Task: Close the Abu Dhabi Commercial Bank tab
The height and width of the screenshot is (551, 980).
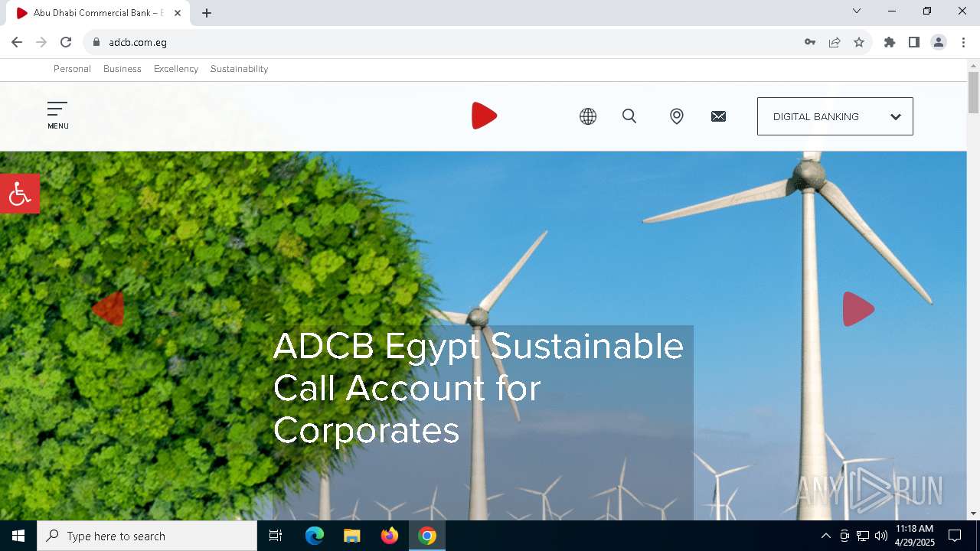Action: (x=177, y=13)
